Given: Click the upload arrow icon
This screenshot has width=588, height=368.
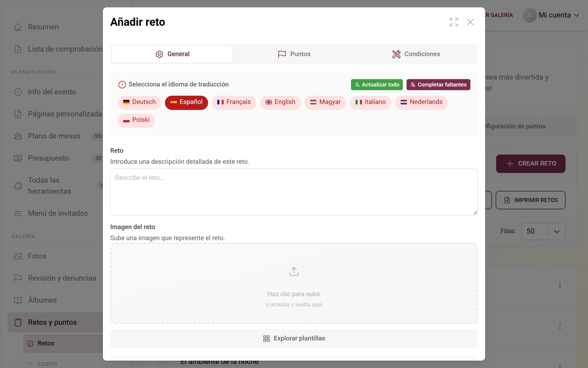Looking at the screenshot, I should pos(294,271).
